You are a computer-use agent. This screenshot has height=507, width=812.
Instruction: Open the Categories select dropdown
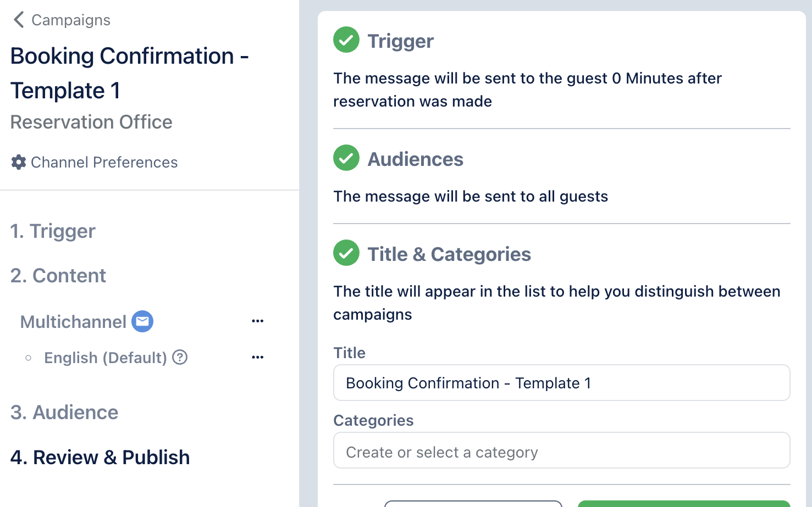coord(561,451)
